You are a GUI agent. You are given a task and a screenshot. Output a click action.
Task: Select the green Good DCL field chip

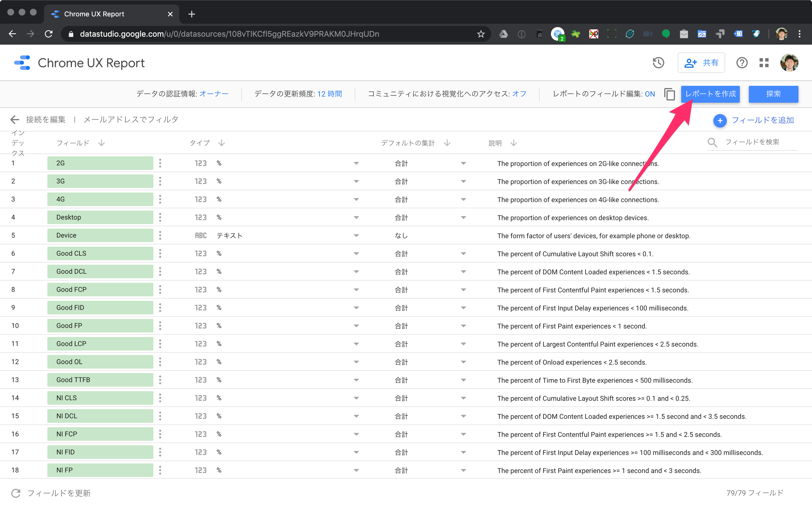[x=100, y=272]
